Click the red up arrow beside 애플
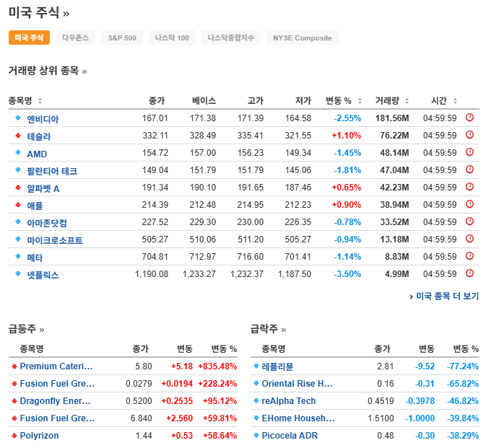 click(18, 205)
